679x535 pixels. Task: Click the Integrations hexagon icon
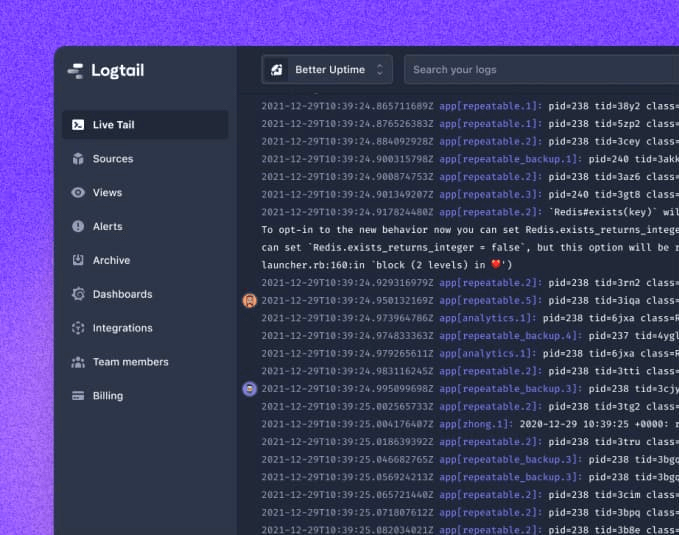[x=78, y=328]
